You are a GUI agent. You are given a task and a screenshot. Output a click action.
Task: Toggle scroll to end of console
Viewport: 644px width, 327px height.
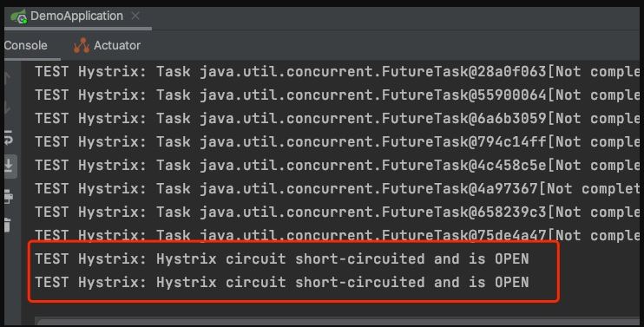pyautogui.click(x=9, y=167)
